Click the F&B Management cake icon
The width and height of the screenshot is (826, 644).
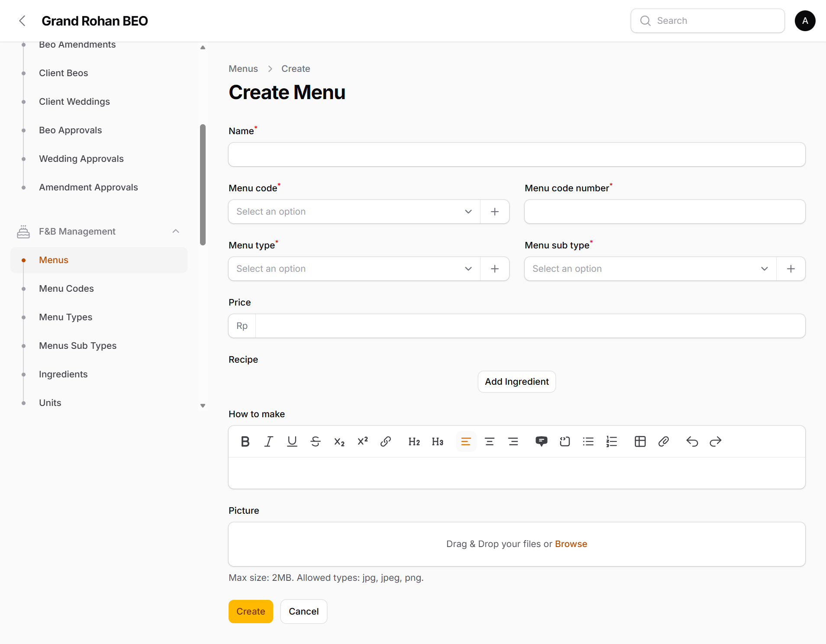coord(23,232)
